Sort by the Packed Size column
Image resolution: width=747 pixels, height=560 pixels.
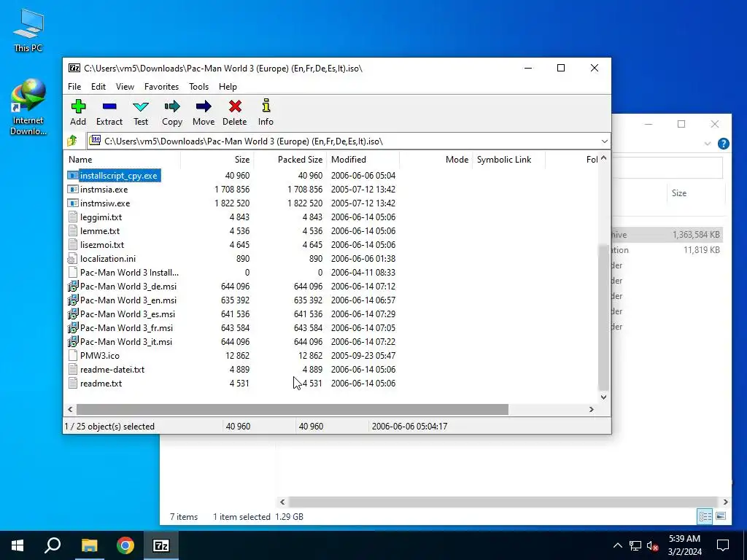[290, 160]
